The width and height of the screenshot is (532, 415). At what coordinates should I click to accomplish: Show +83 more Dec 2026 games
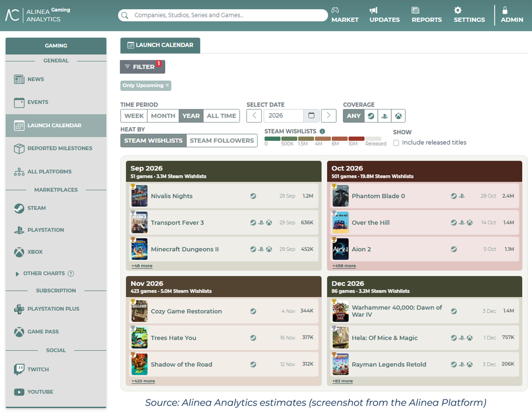[343, 381]
